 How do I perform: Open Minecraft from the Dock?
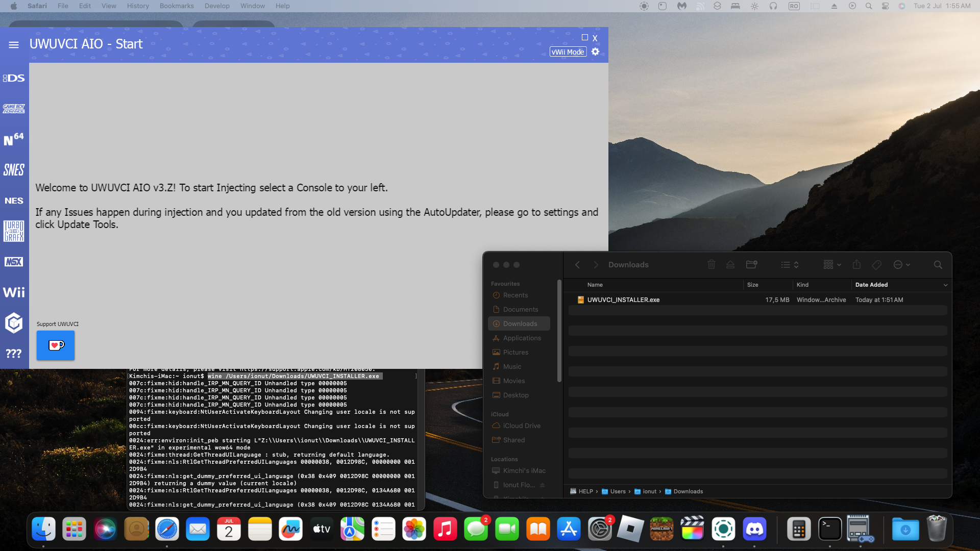click(x=661, y=529)
